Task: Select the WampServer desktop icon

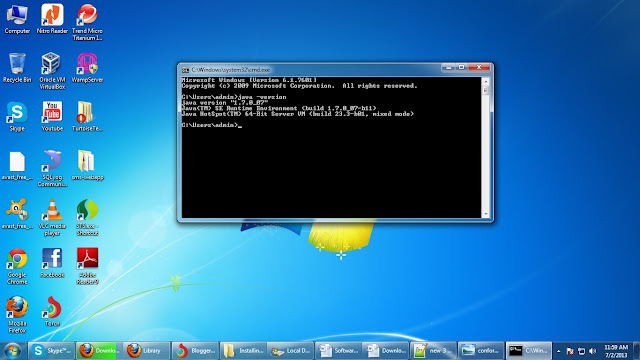Action: 87,68
